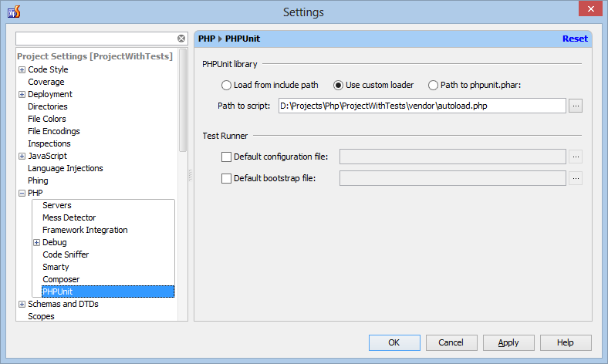Select Load from include path option

[x=226, y=85]
